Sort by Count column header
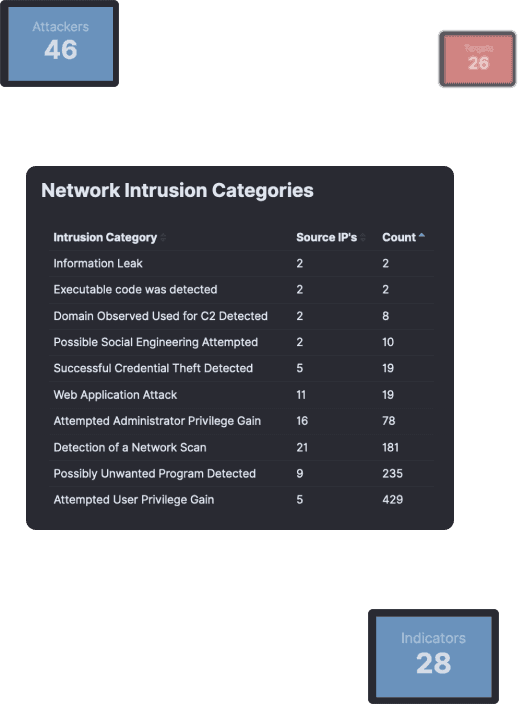 coord(399,237)
